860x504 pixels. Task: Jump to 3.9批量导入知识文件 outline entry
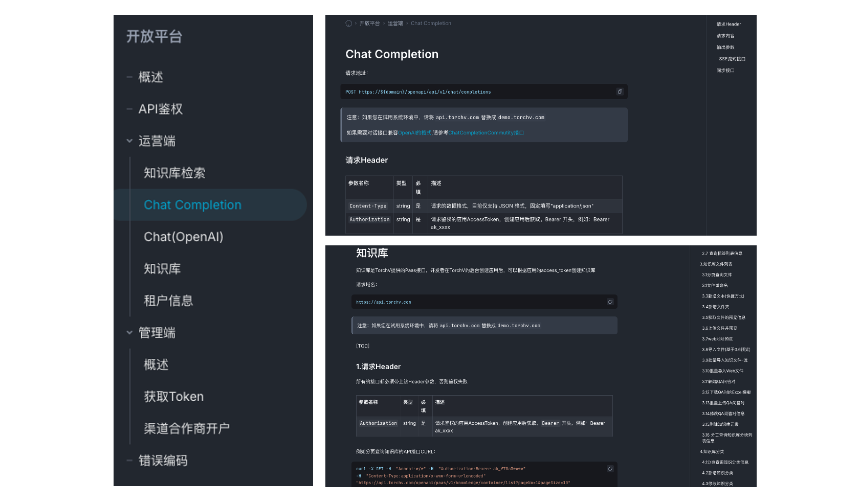tap(724, 360)
